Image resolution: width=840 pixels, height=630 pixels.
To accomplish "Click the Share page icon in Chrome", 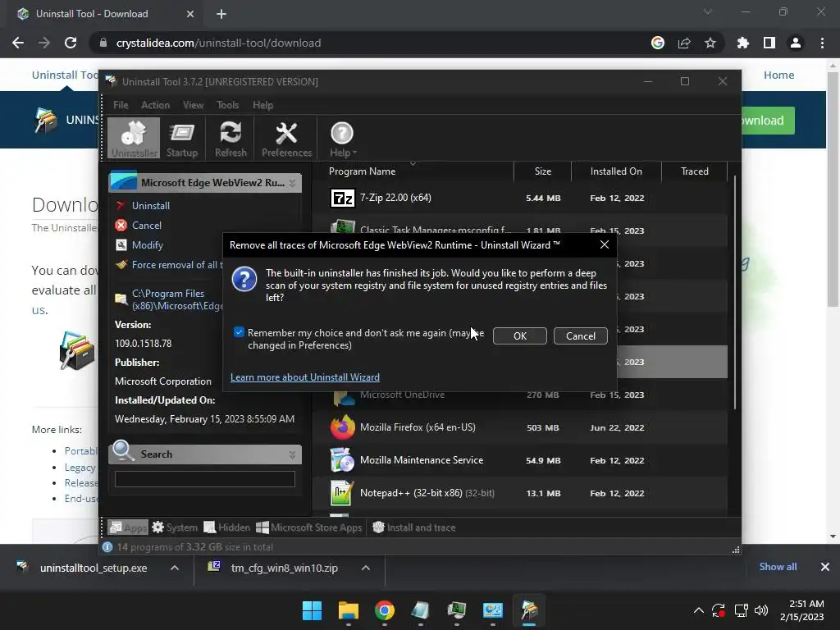I will tap(684, 43).
